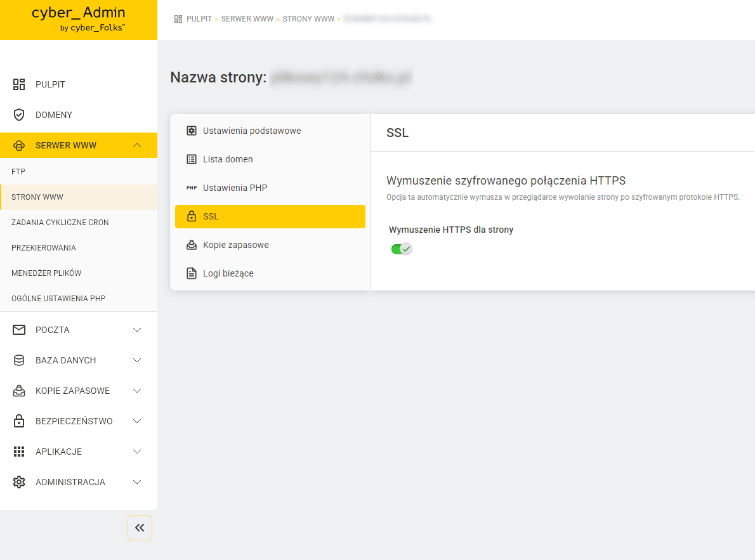The image size is (755, 560).
Task: Collapse the sidebar with double-arrow button
Action: pyautogui.click(x=140, y=528)
